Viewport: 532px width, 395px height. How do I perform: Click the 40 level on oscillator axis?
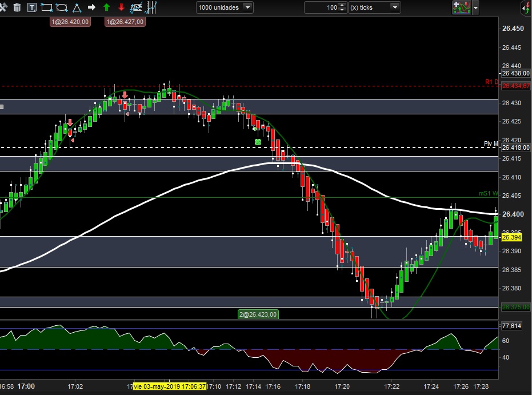pyautogui.click(x=506, y=357)
